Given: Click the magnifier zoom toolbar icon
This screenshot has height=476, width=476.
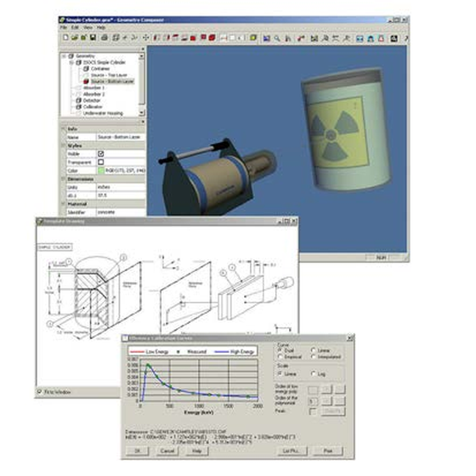Looking at the screenshot, I should click(277, 38).
